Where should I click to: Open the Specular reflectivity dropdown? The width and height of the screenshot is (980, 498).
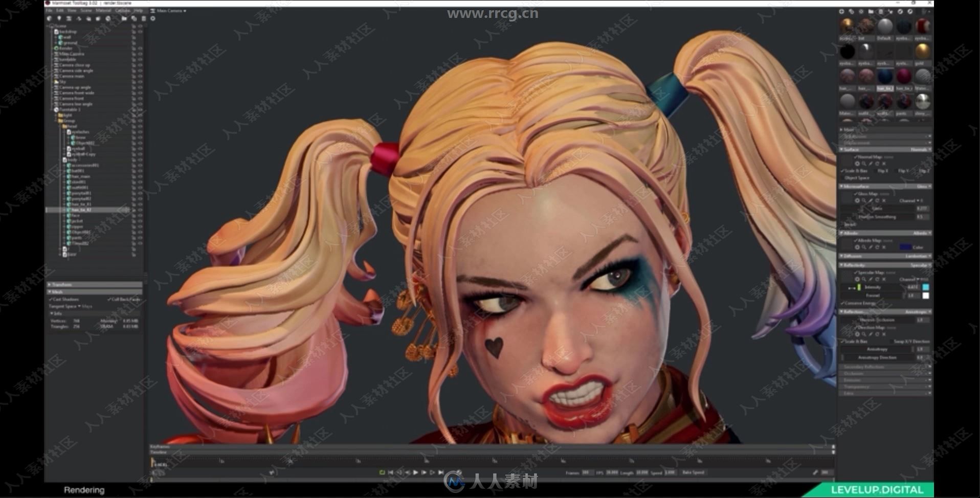click(920, 265)
